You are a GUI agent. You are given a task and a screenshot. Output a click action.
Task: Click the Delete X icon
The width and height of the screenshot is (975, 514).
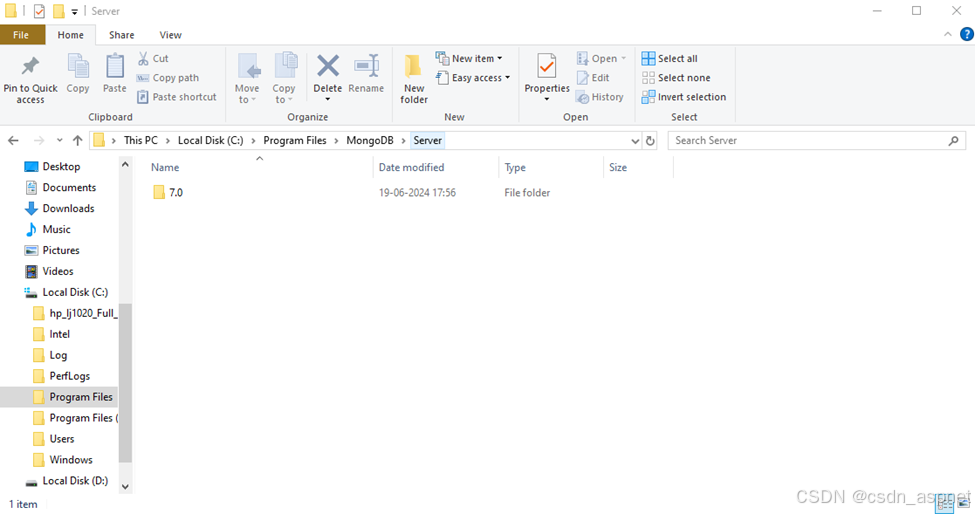(328, 65)
